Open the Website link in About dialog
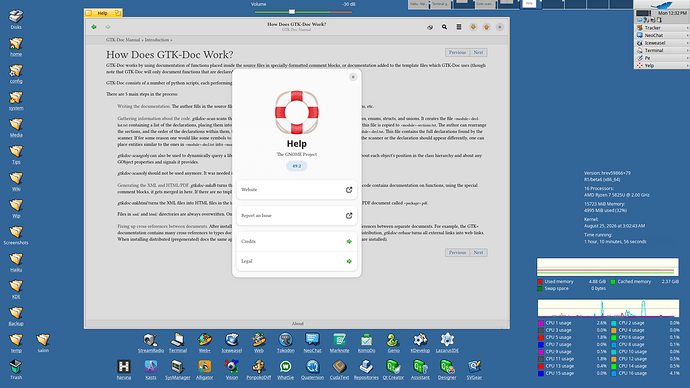Screen dimensions: 690x388 297,190
